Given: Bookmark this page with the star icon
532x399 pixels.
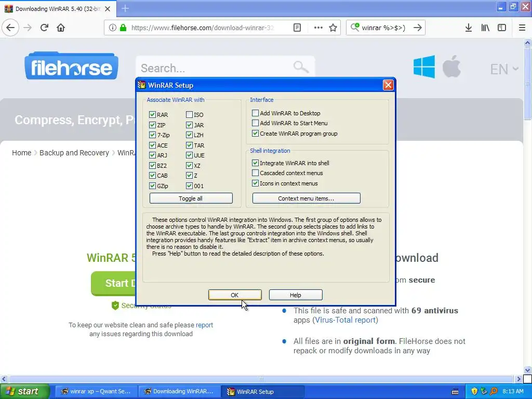Looking at the screenshot, I should [x=333, y=28].
